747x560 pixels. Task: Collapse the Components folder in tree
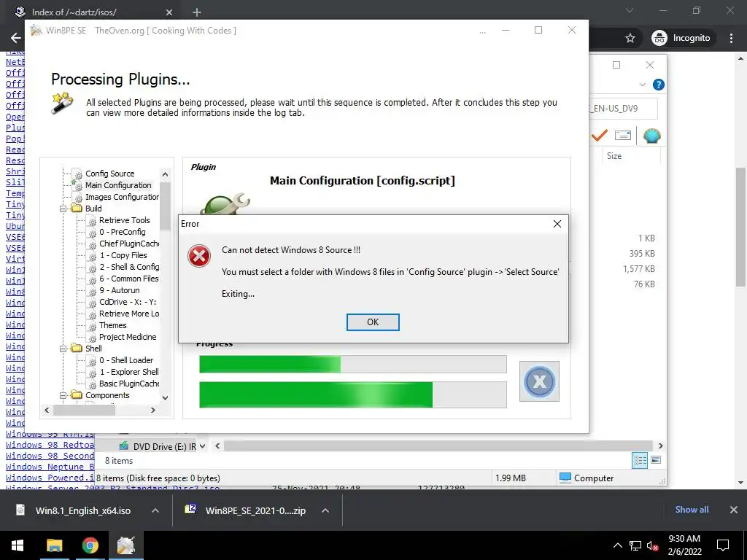point(63,395)
